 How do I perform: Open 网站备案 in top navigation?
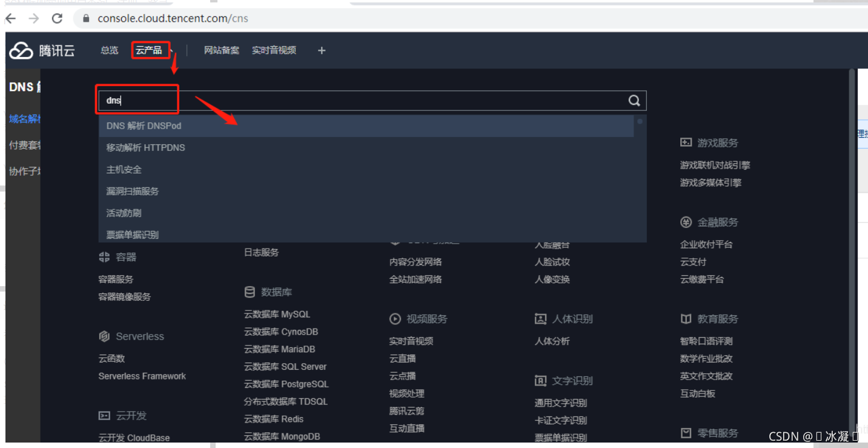coord(222,50)
